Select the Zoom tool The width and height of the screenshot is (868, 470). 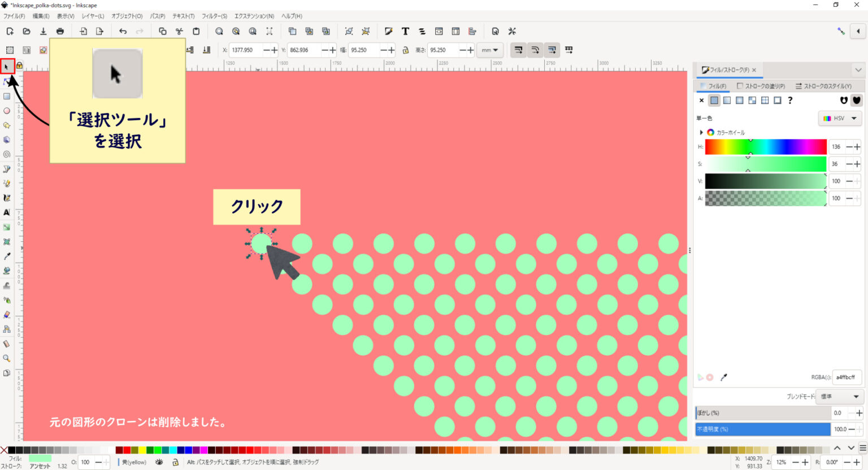pos(7,358)
